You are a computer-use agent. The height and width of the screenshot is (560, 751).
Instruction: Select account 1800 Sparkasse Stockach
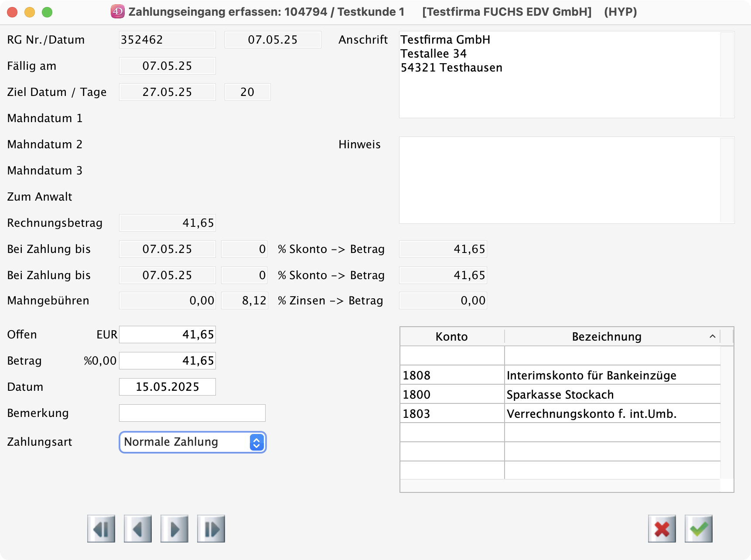coord(560,394)
